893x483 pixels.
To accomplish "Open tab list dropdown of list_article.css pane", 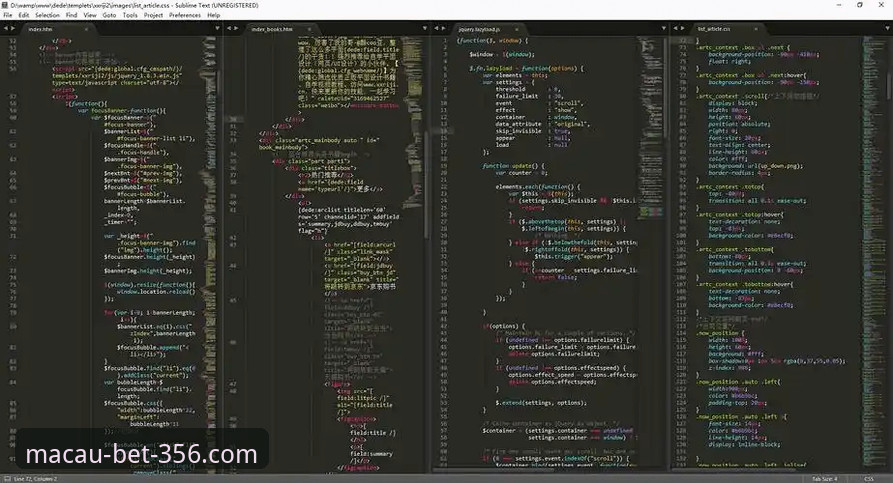I will [887, 28].
